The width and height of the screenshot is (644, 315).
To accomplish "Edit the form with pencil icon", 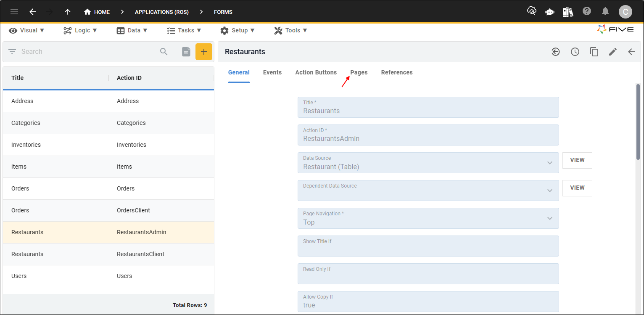I will (613, 52).
